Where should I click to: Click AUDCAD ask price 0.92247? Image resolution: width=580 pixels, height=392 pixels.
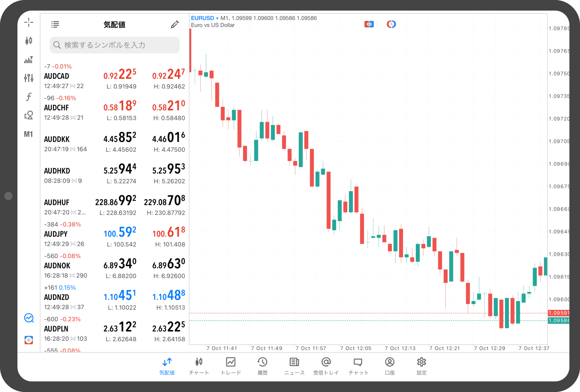pyautogui.click(x=169, y=74)
